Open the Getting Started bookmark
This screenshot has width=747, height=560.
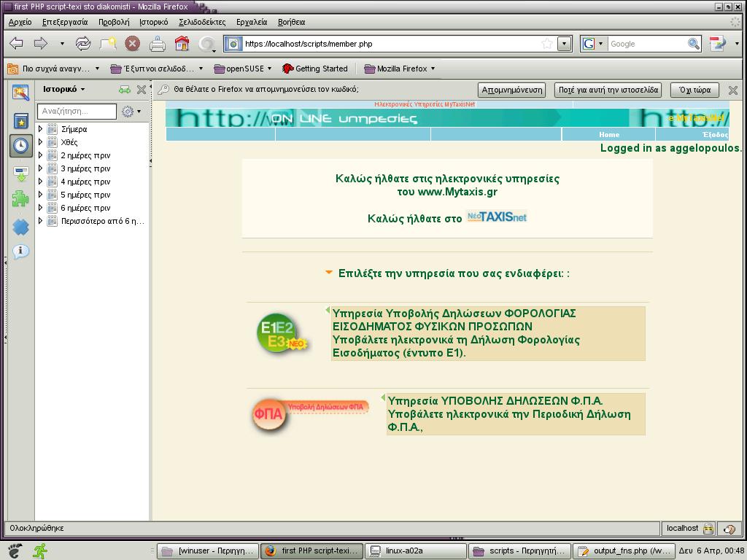(x=315, y=69)
